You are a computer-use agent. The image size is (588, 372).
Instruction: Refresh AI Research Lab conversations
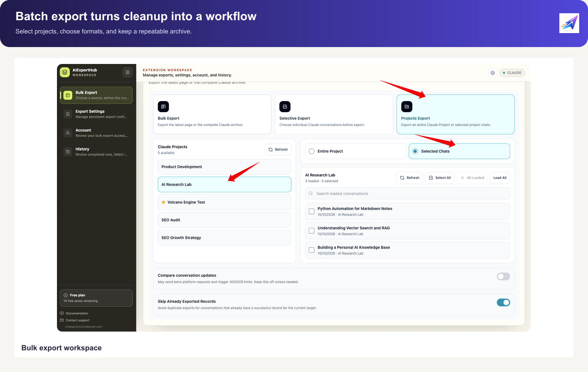click(x=410, y=178)
